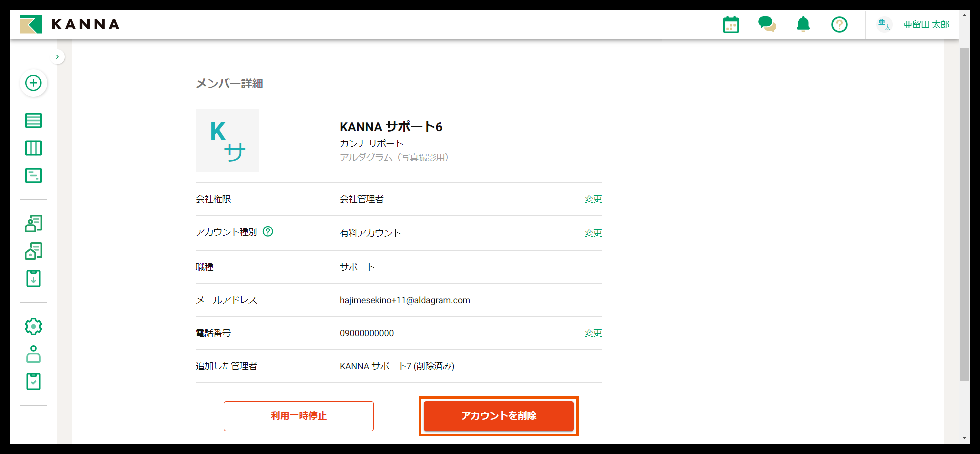Click 変更 link for 会社権限
The image size is (980, 454).
593,199
